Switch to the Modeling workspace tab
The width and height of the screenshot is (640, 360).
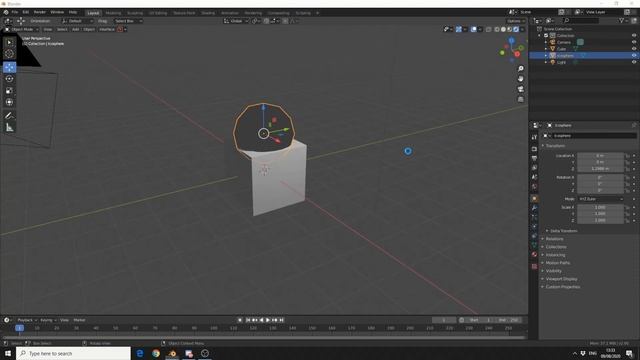pos(113,13)
